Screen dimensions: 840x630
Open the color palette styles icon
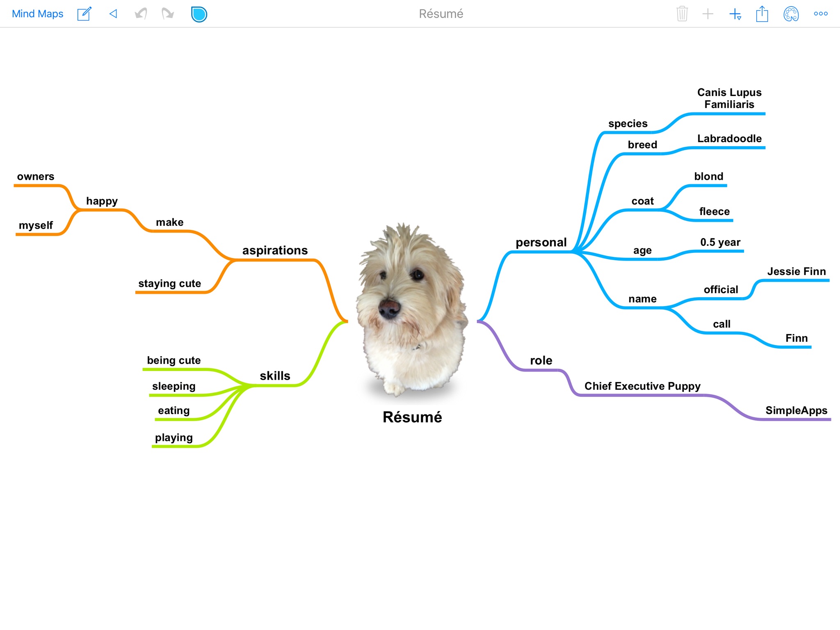point(791,14)
